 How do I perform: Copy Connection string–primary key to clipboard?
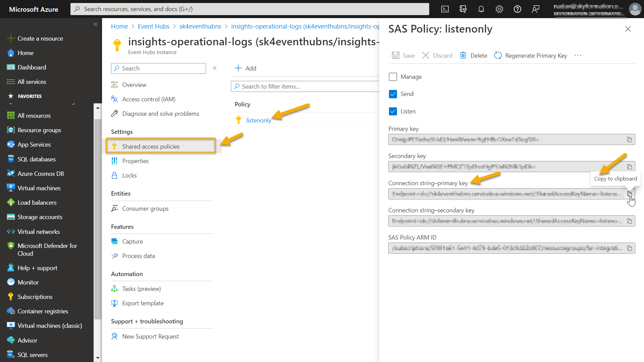coord(630,194)
